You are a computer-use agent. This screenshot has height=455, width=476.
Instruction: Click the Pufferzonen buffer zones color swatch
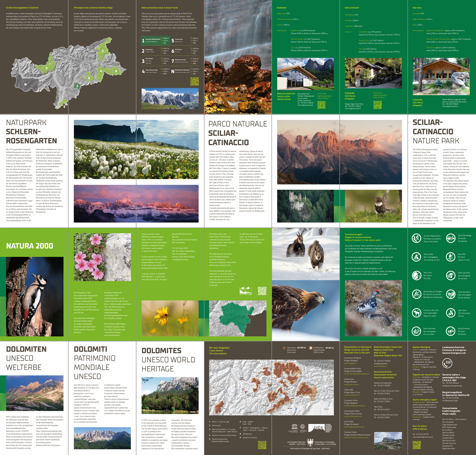[311, 348]
